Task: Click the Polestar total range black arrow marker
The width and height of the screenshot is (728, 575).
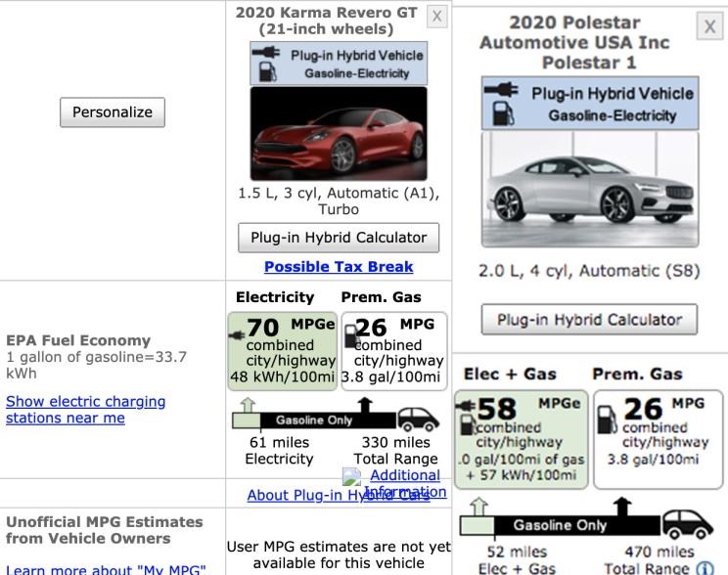Action: pos(622,507)
